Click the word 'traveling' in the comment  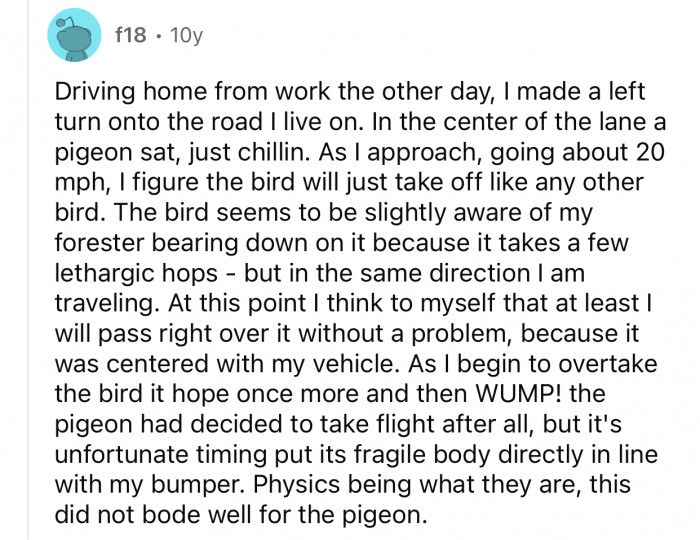point(106,303)
